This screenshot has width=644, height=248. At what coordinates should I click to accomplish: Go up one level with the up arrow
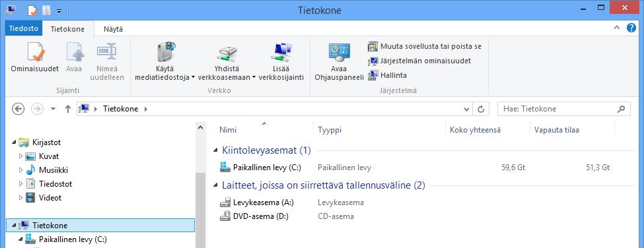[x=68, y=109]
